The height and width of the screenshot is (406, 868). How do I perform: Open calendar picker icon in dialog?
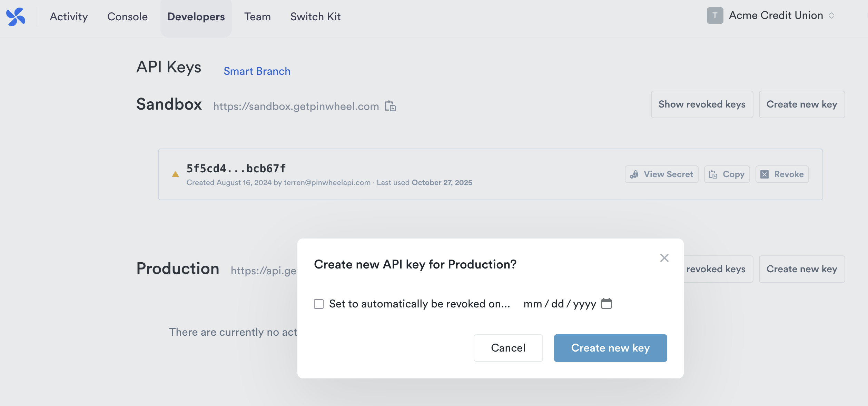click(x=606, y=304)
